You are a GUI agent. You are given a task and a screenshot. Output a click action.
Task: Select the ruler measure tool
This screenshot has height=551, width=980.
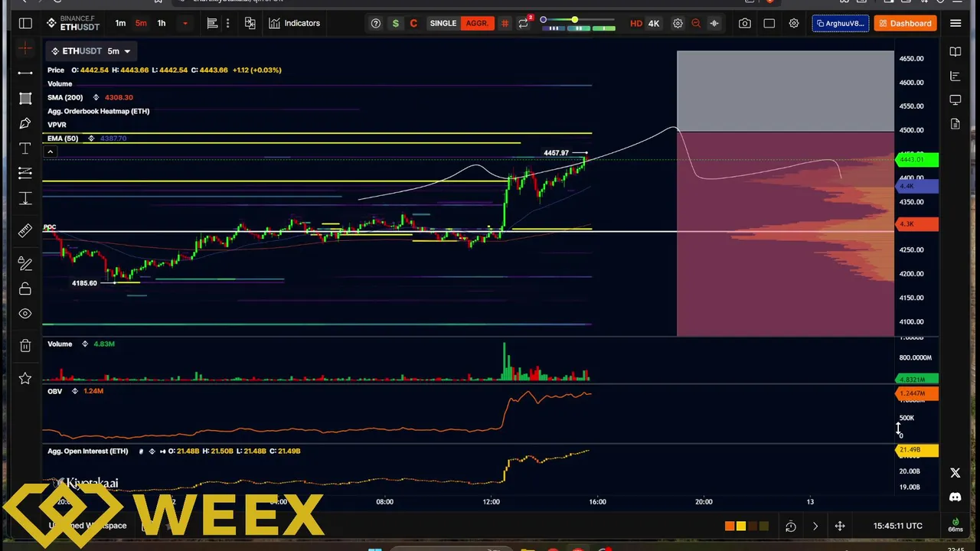click(x=25, y=230)
